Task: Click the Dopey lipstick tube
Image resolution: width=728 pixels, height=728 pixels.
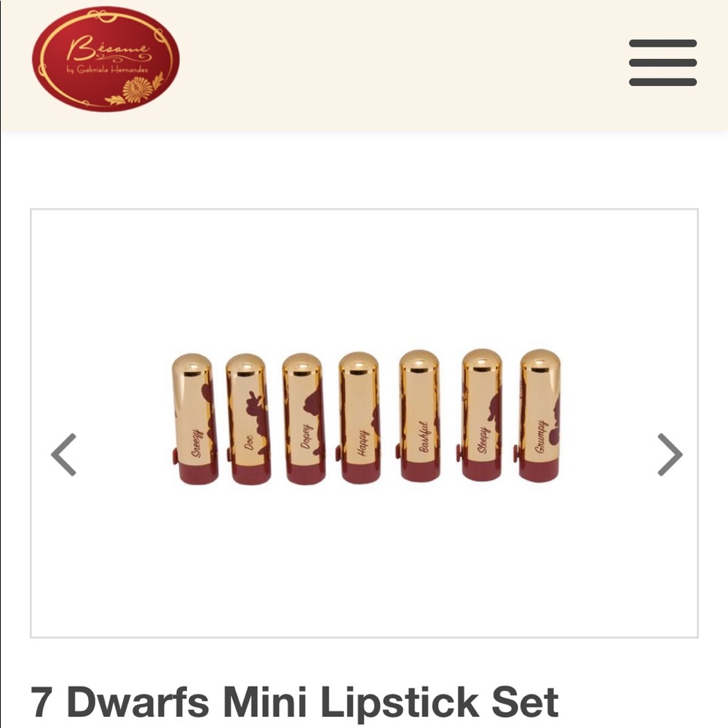Action: click(304, 419)
